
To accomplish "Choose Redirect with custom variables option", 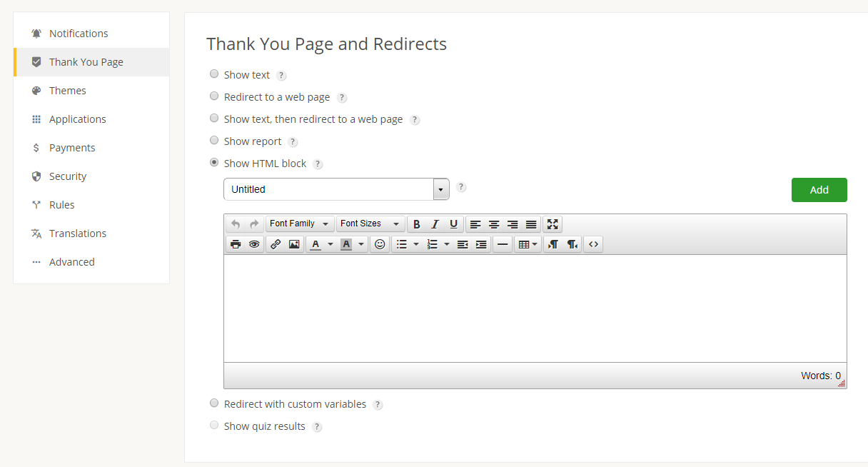I will [214, 403].
